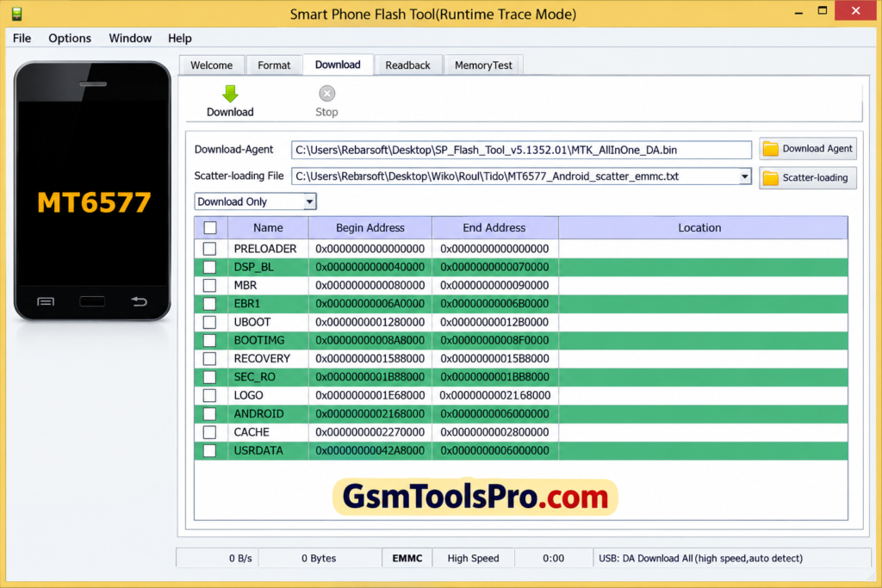The height and width of the screenshot is (588, 882).
Task: Click the 0 Bytes status entry
Action: click(319, 558)
